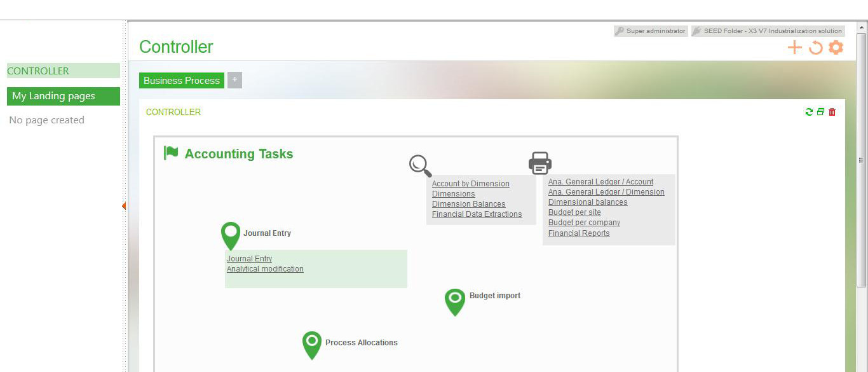Click the orange plus add icon
The image size is (868, 372).
click(794, 48)
